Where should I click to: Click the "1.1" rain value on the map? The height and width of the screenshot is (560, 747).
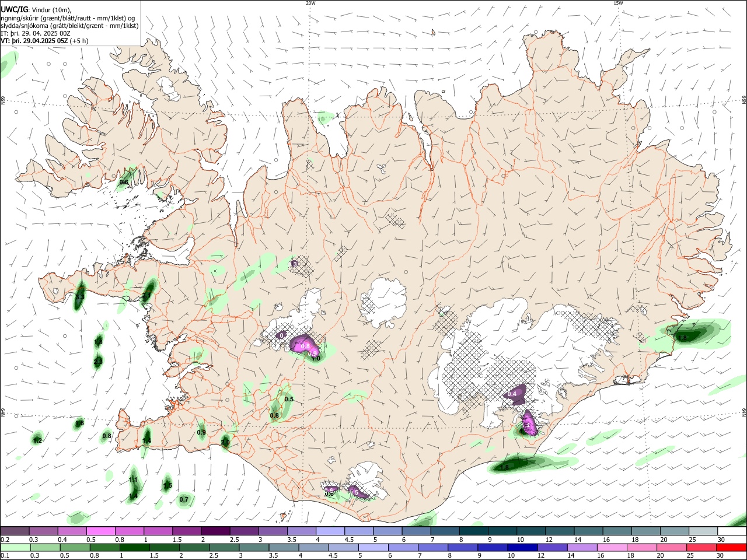[133, 480]
